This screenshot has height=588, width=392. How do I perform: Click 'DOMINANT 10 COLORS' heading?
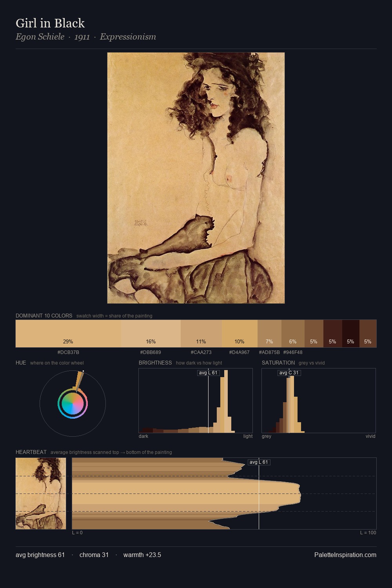pyautogui.click(x=44, y=316)
